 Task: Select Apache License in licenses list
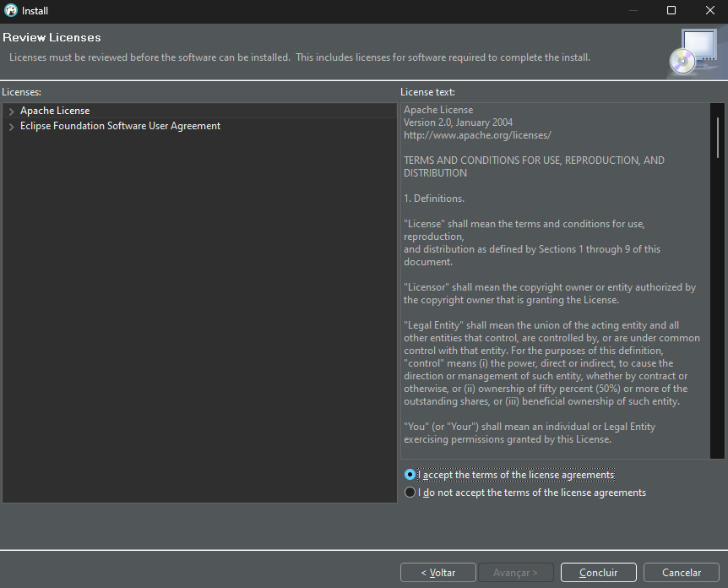point(55,111)
